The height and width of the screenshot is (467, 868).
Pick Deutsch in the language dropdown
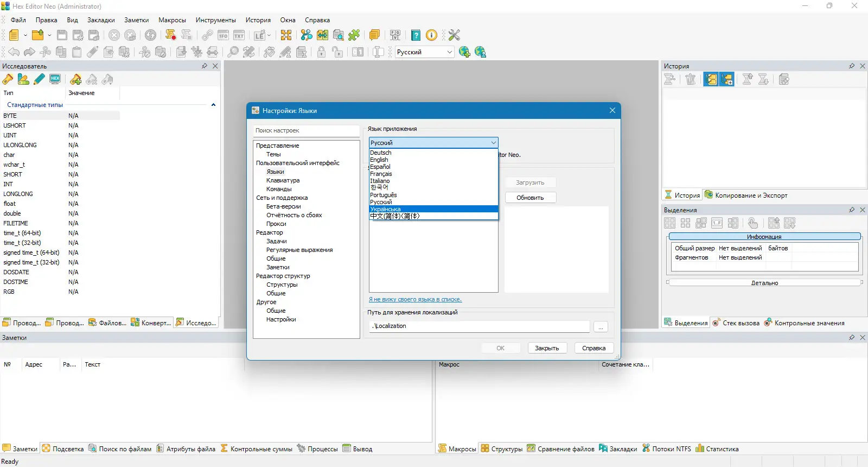(433, 153)
